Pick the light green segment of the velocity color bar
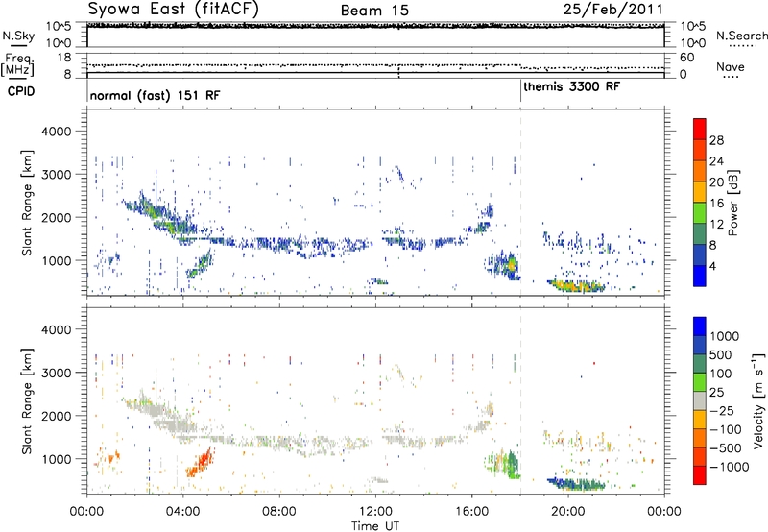768x532 pixels. point(700,382)
